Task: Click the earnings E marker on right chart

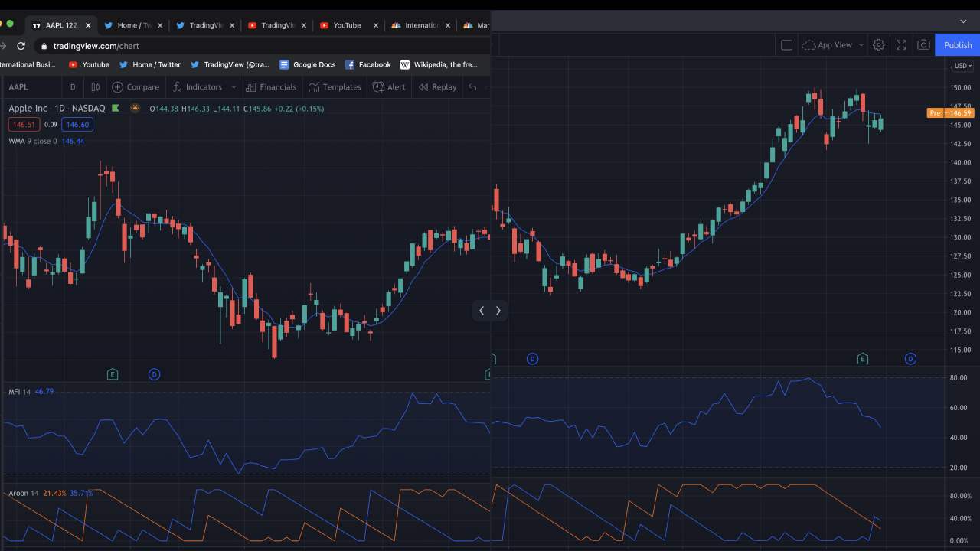Action: coord(862,359)
